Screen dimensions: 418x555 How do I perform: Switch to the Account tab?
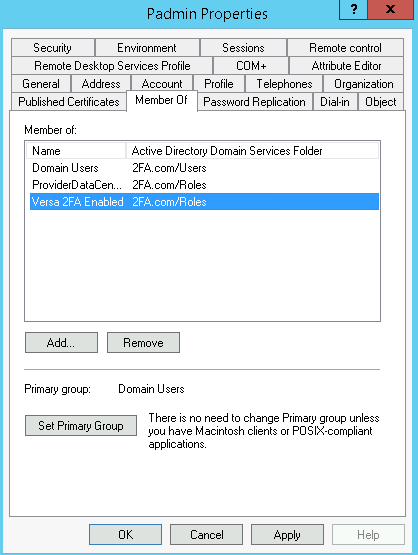(162, 84)
